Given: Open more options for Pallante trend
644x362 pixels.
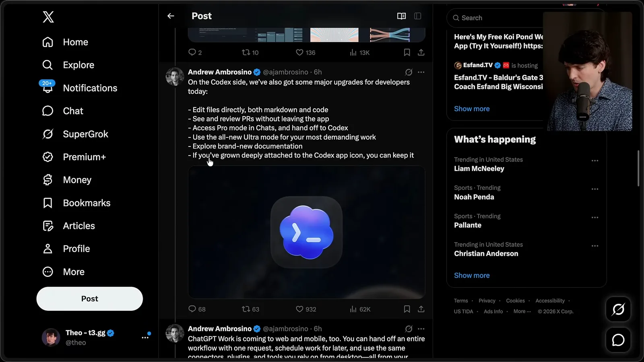Looking at the screenshot, I should coord(595,217).
